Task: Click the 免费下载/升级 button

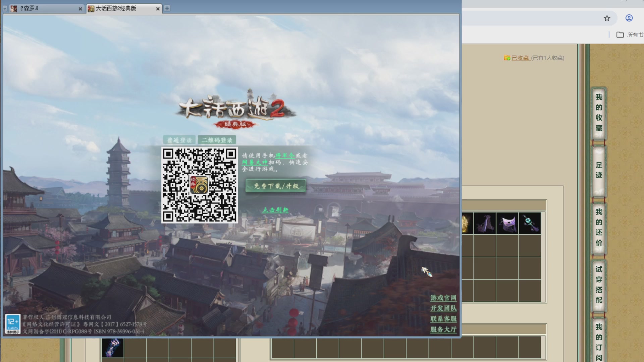Action: [276, 186]
